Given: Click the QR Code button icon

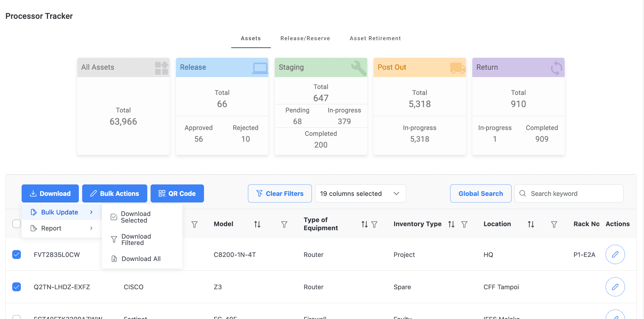Looking at the screenshot, I should coord(162,193).
